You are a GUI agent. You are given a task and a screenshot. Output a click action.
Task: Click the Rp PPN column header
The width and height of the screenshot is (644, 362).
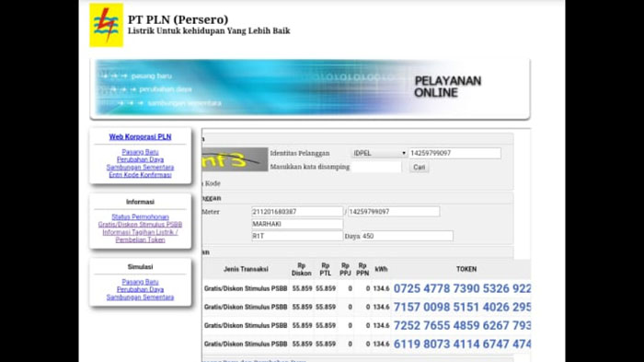[362, 269]
